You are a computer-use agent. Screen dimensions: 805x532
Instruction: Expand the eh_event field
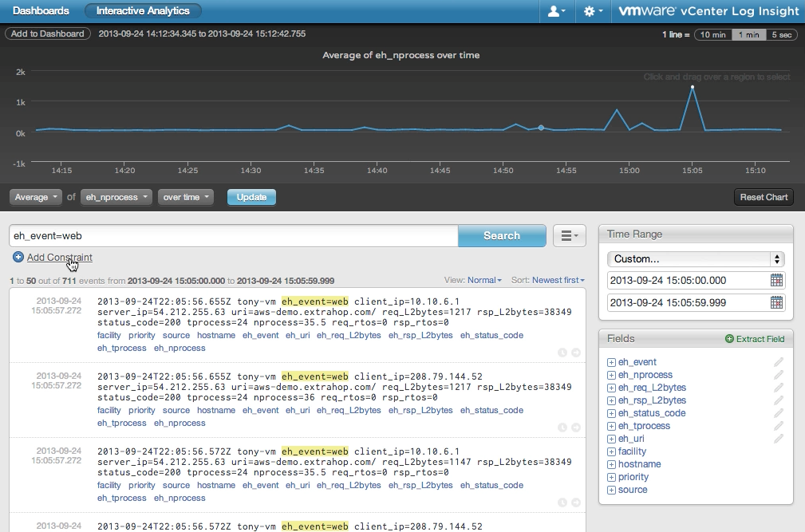click(611, 362)
